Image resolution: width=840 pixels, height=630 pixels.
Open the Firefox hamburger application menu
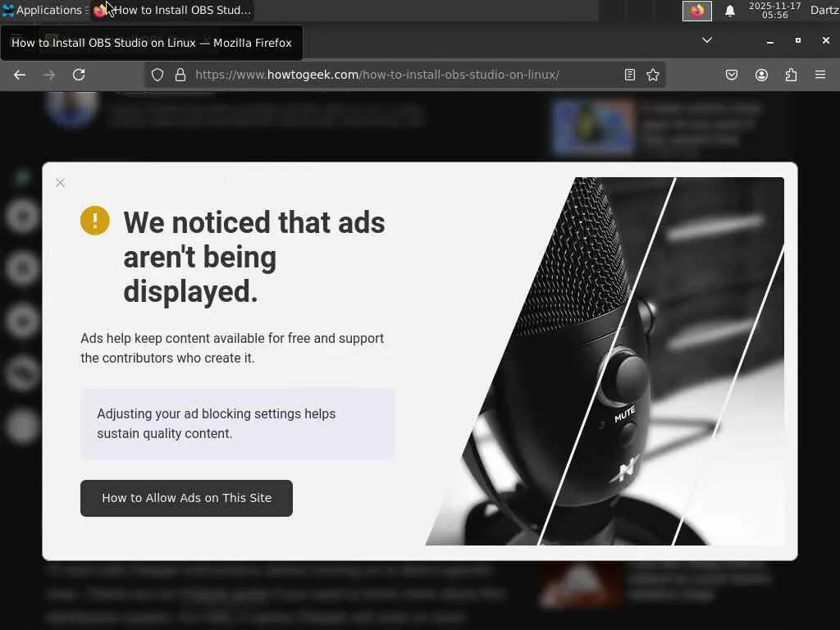click(820, 75)
